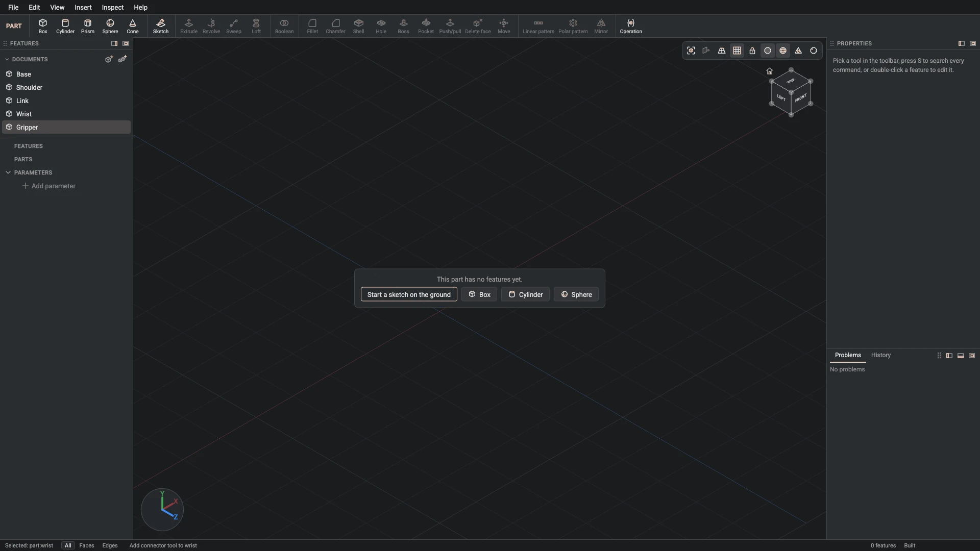Expand the FEATURES subsection
Image resolution: width=980 pixels, height=551 pixels.
[29, 146]
